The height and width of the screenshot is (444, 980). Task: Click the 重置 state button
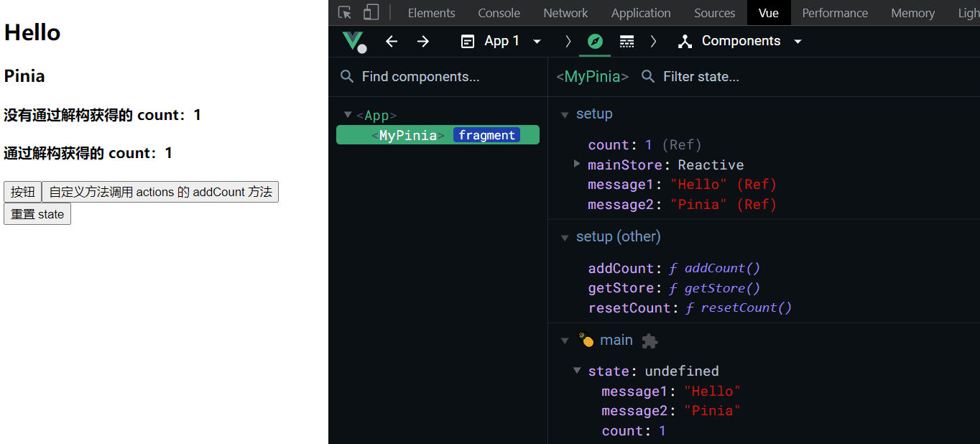click(x=37, y=214)
